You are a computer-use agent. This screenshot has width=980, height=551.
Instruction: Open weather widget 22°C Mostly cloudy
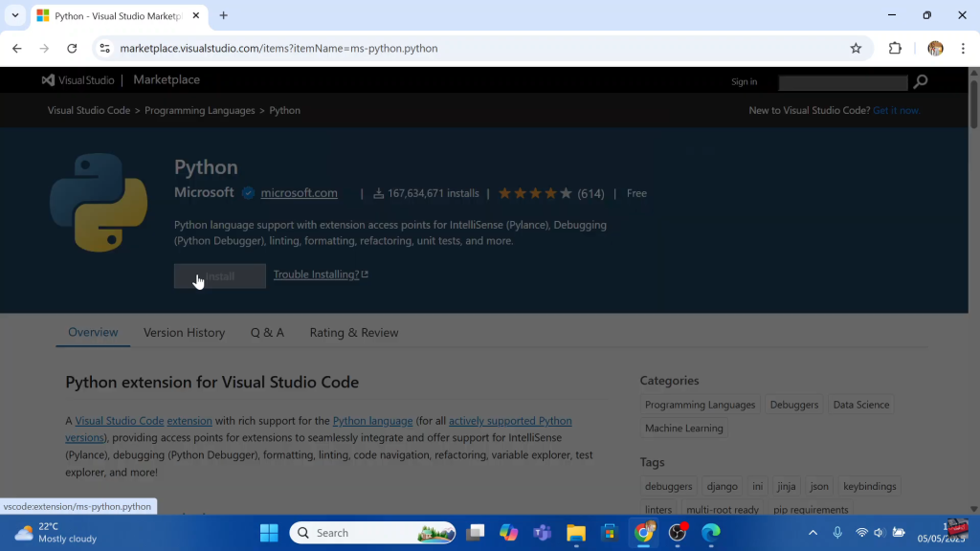(x=55, y=533)
